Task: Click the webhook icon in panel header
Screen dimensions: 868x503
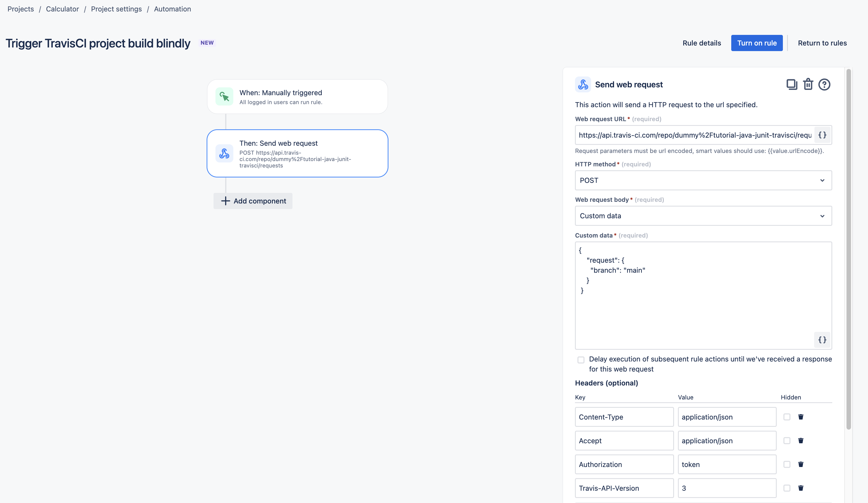Action: (x=583, y=84)
